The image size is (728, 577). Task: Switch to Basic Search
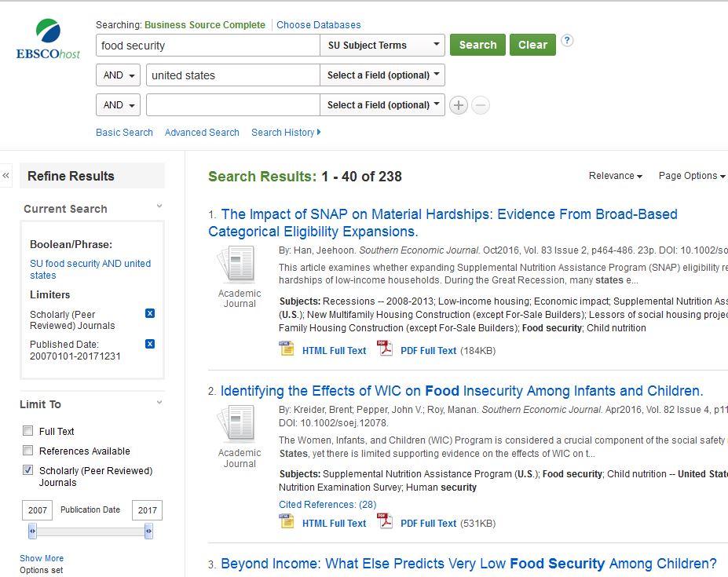124,133
